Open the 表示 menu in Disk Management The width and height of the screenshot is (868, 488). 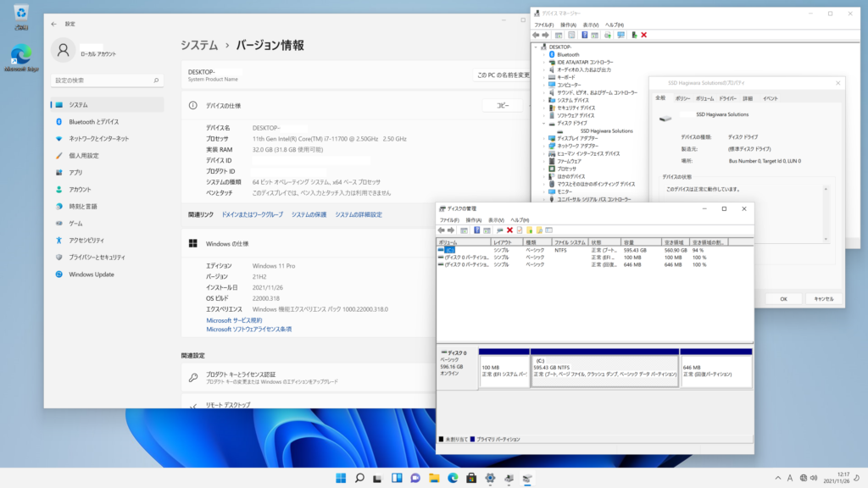496,220
